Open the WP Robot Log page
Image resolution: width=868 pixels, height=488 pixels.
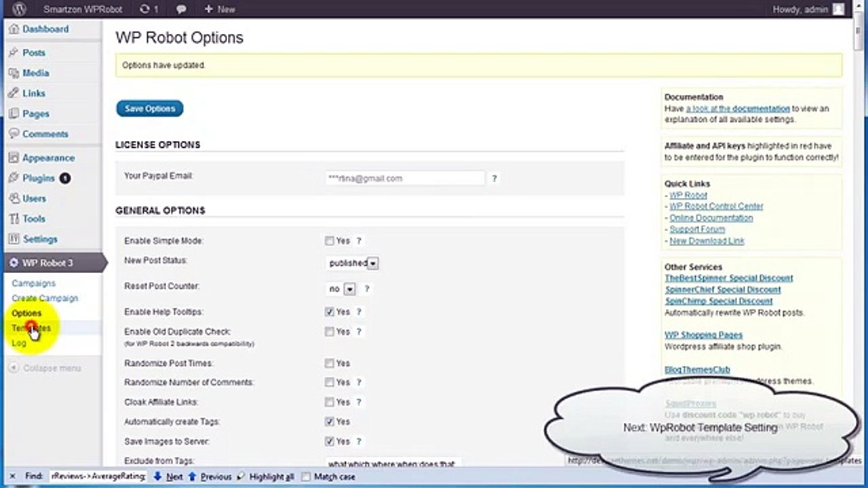tap(19, 343)
